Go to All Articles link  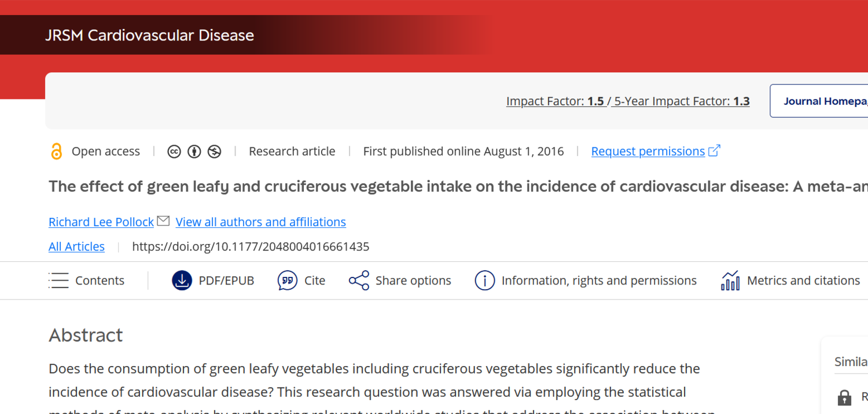76,247
